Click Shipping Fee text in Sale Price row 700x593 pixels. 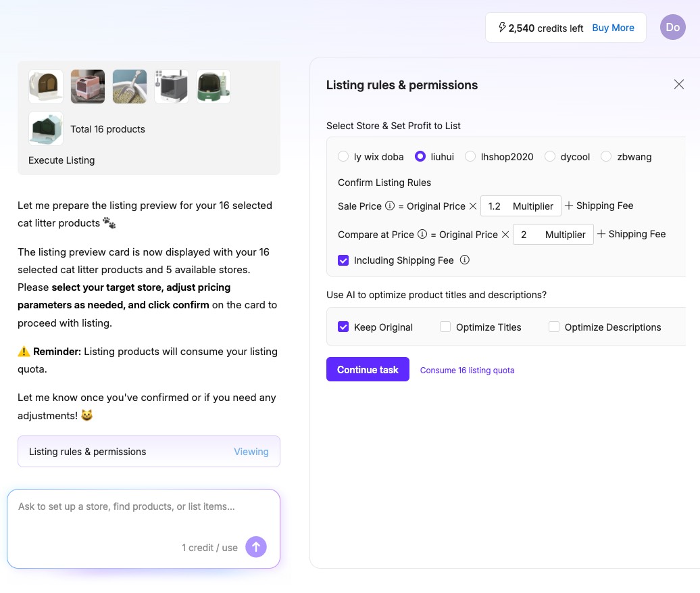pyautogui.click(x=605, y=206)
